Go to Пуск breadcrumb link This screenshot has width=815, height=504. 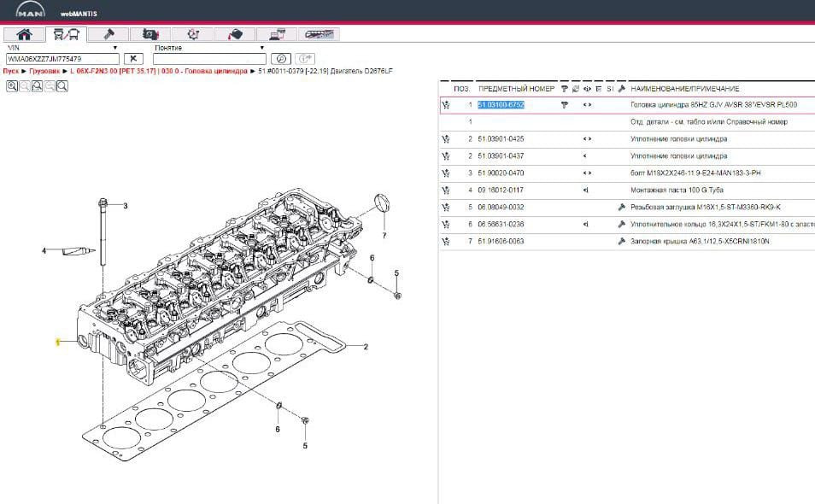tap(10, 72)
